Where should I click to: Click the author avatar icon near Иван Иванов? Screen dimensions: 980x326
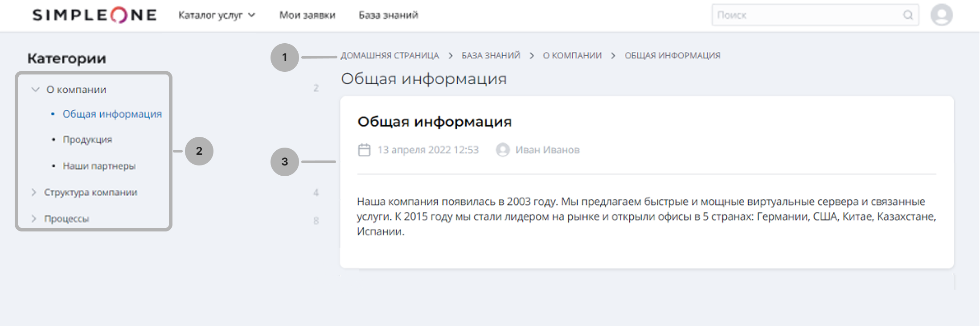pos(503,150)
